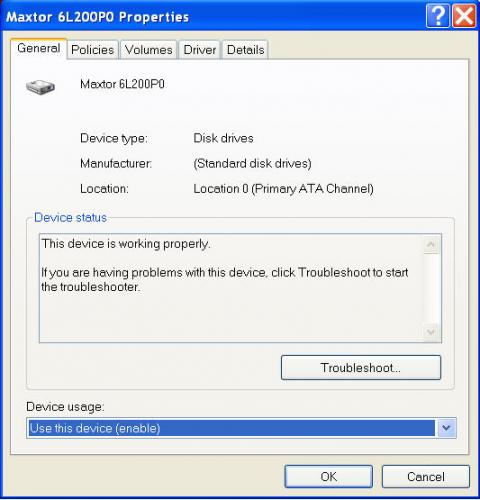Click the Maxtor 6L200P0 device name label
The height and width of the screenshot is (500, 480).
coord(122,84)
